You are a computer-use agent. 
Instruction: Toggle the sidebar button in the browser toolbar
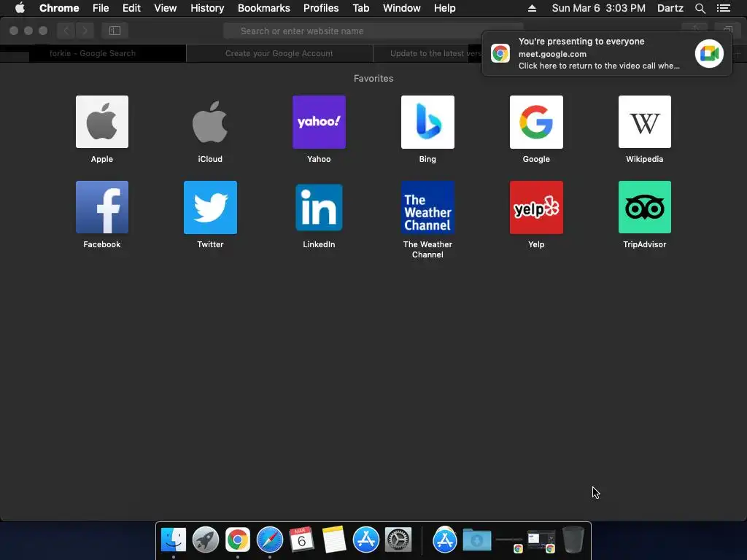pyautogui.click(x=115, y=31)
